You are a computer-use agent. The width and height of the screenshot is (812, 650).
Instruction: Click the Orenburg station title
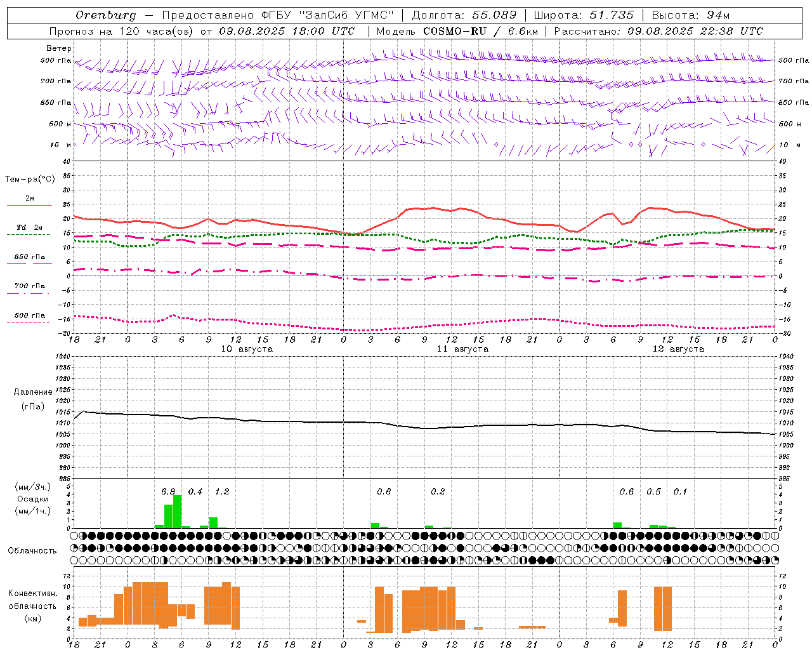tap(105, 15)
